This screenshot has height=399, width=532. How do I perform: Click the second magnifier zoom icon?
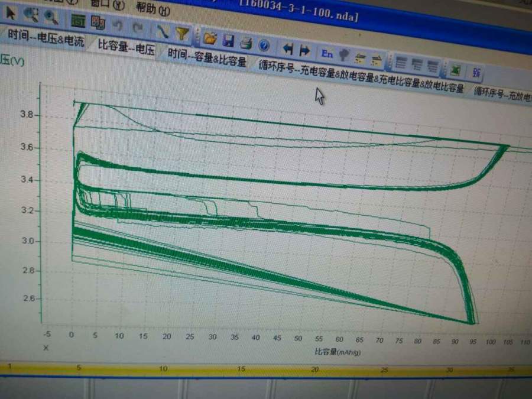pyautogui.click(x=51, y=18)
